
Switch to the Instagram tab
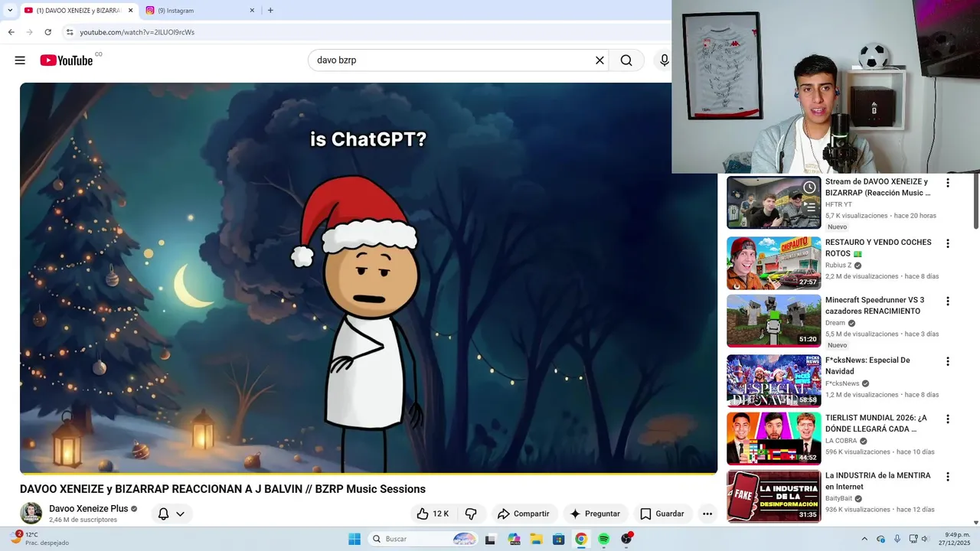pyautogui.click(x=201, y=11)
